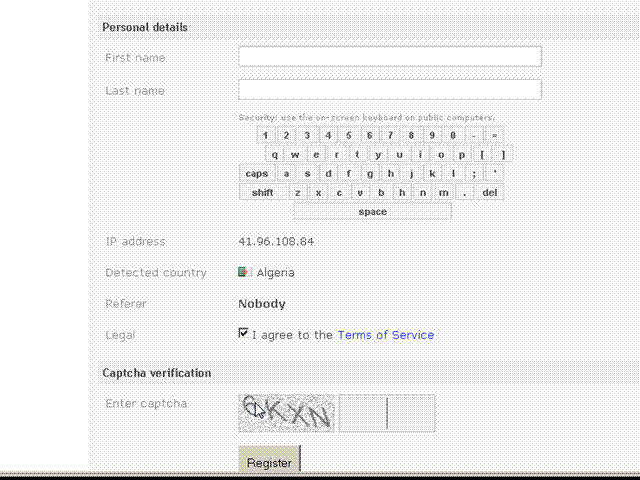The height and width of the screenshot is (480, 640).
Task: Select the z key on virtual keyboard
Action: 298,192
